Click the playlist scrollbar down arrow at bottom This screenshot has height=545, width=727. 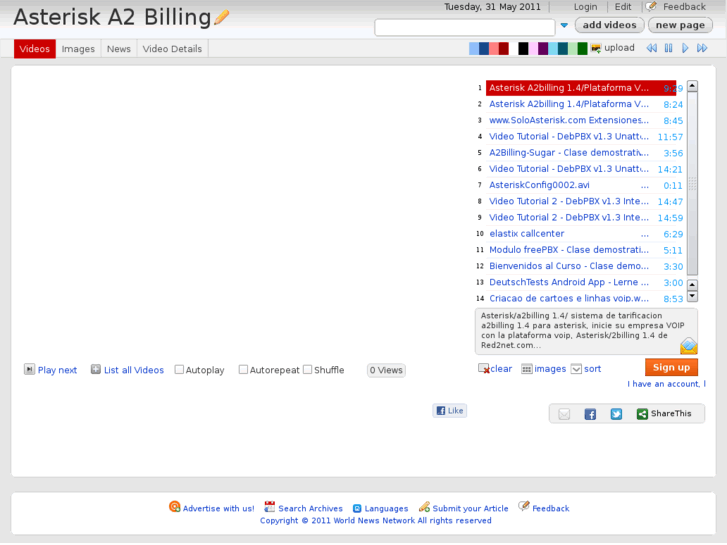coord(692,296)
